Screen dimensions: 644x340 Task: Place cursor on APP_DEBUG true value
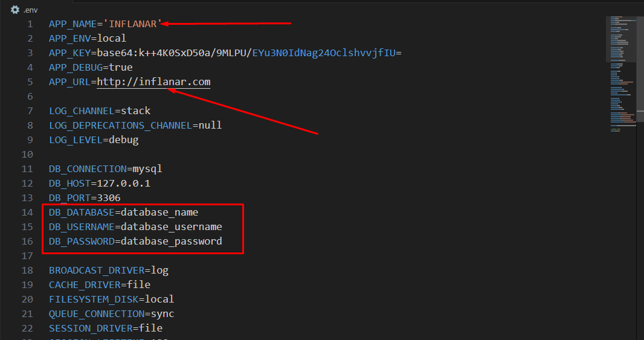pos(121,67)
